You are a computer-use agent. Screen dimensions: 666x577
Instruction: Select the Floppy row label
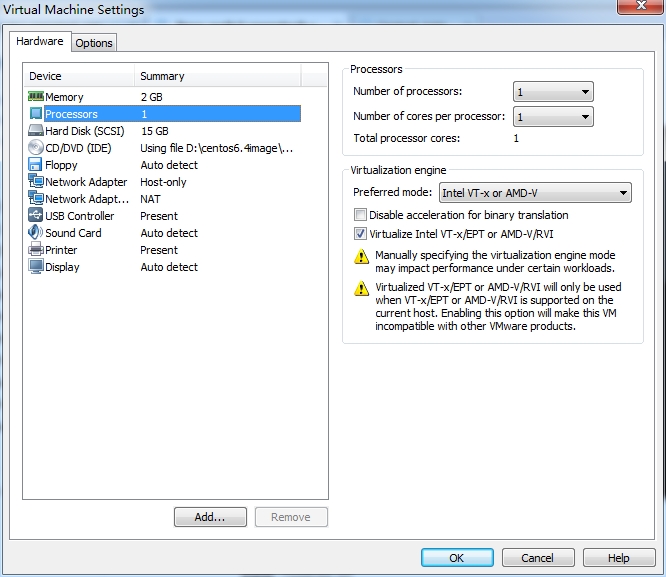pos(61,165)
